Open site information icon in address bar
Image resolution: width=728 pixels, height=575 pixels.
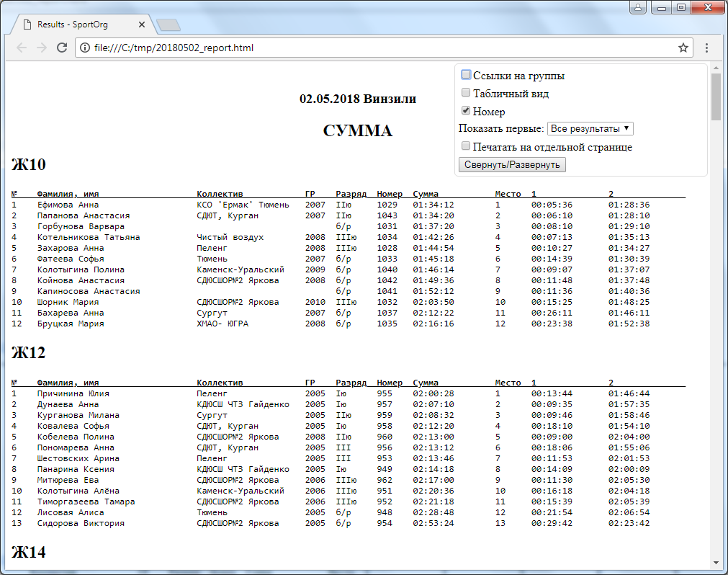[84, 48]
